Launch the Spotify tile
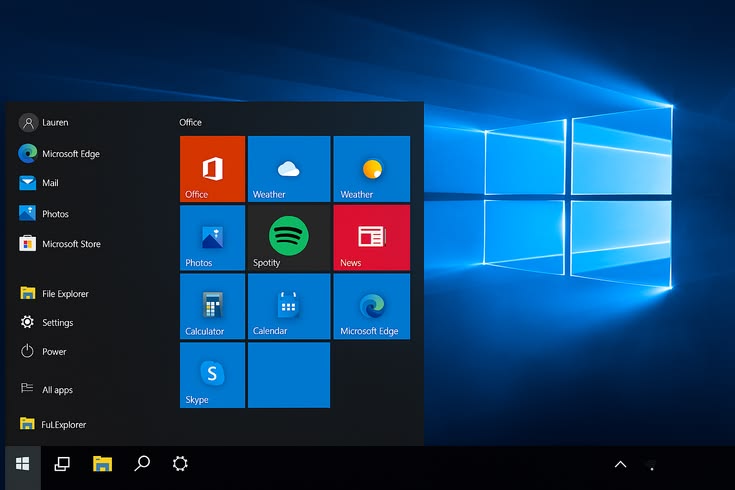The image size is (735, 490). 289,238
